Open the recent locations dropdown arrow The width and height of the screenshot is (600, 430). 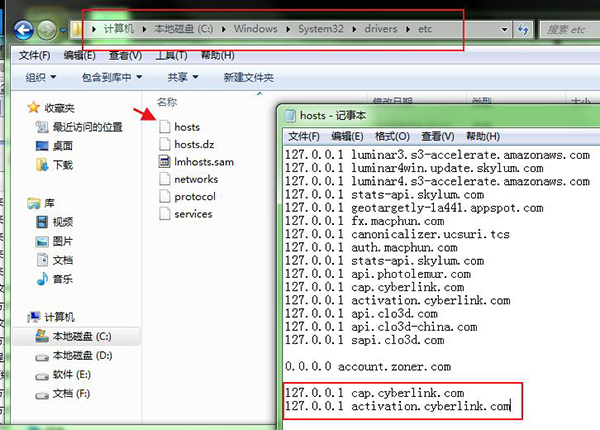pos(63,30)
